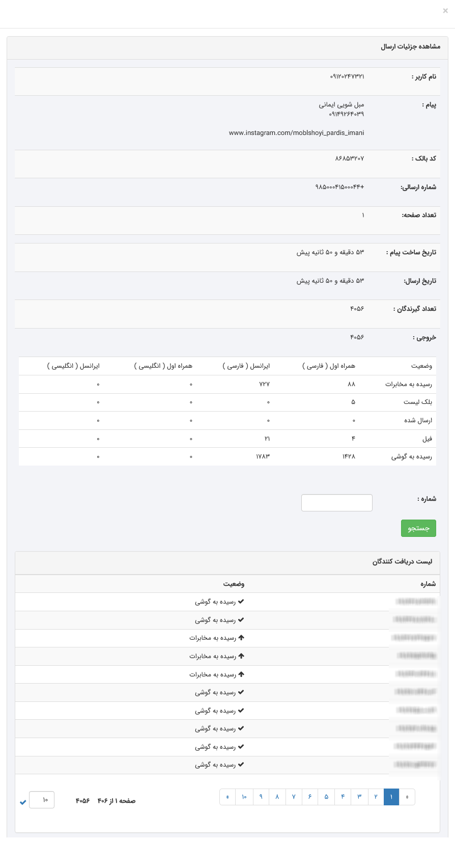Click the Instagram moblshoyi_pardis_imani URL text
This screenshot has width=455, height=868.
point(296,133)
